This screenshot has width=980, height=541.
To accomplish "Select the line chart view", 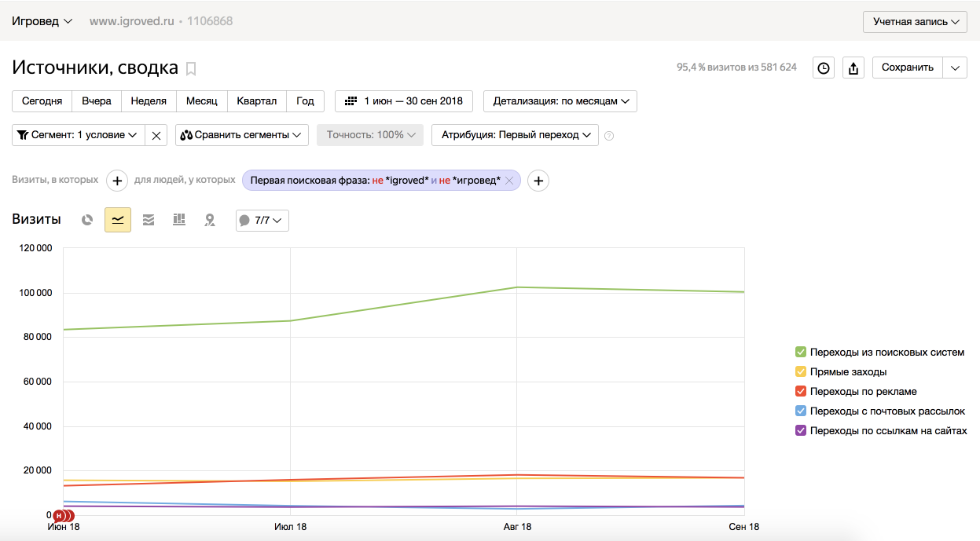I will [118, 220].
